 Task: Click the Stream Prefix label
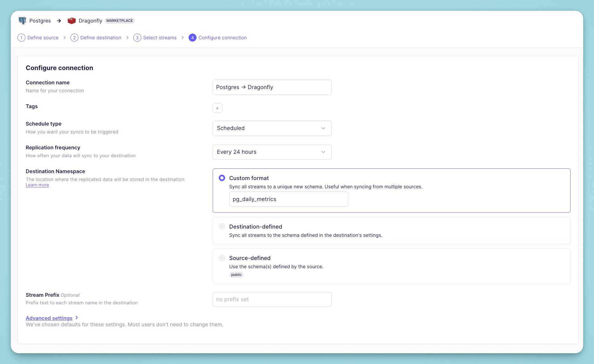pos(43,295)
